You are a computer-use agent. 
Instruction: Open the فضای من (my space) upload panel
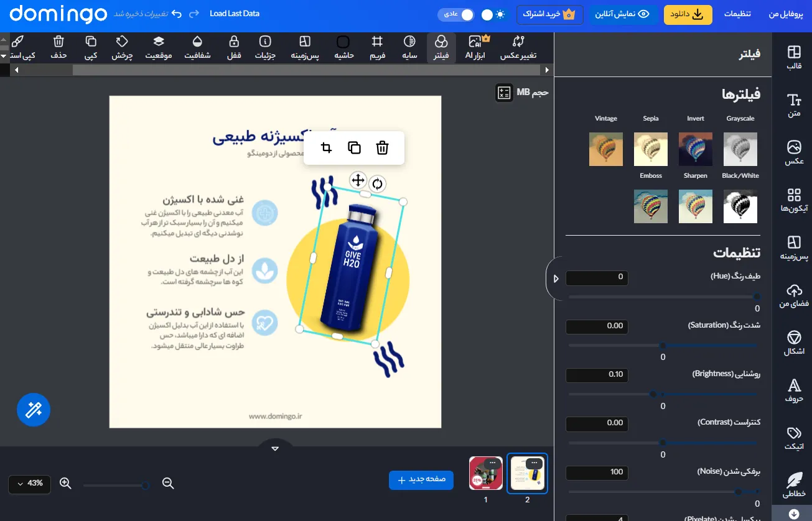(793, 295)
